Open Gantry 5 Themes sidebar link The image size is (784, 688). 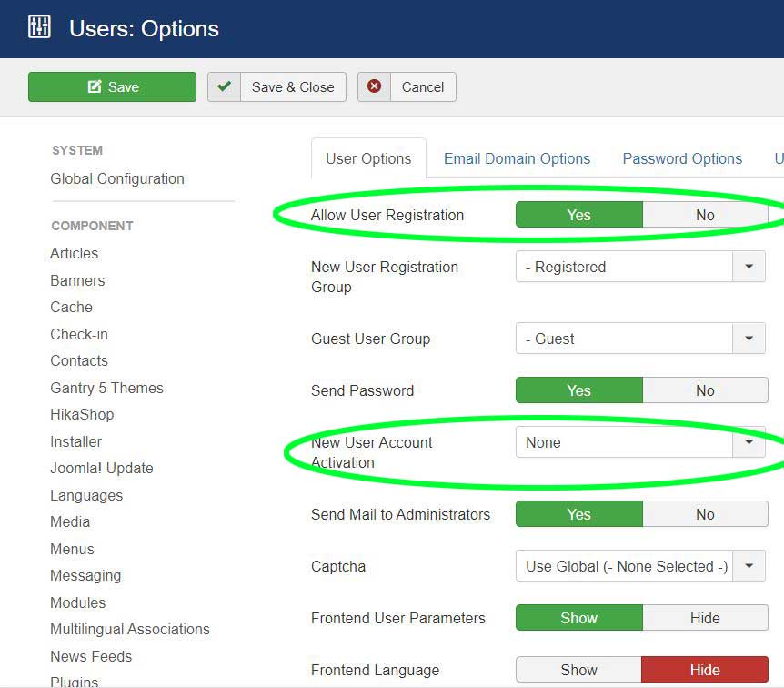tap(106, 388)
